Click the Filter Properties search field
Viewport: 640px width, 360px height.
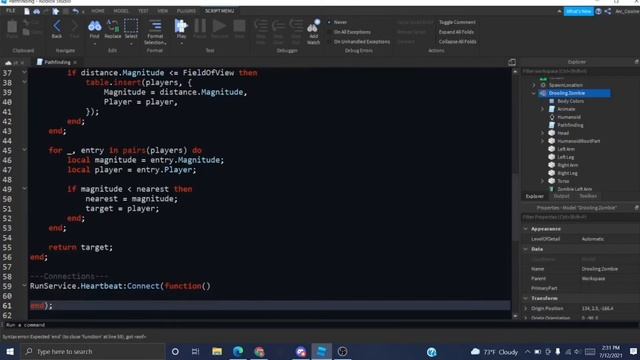click(x=580, y=217)
